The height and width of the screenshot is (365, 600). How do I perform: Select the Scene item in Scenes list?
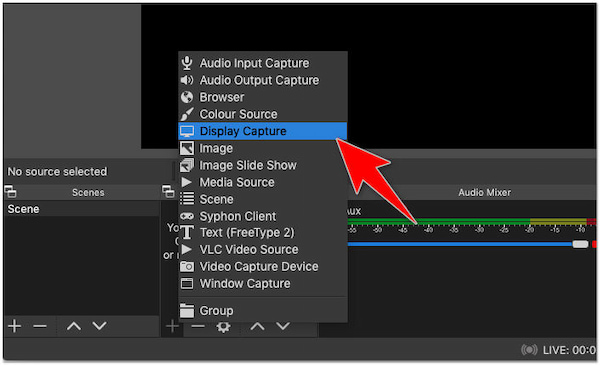pyautogui.click(x=82, y=209)
